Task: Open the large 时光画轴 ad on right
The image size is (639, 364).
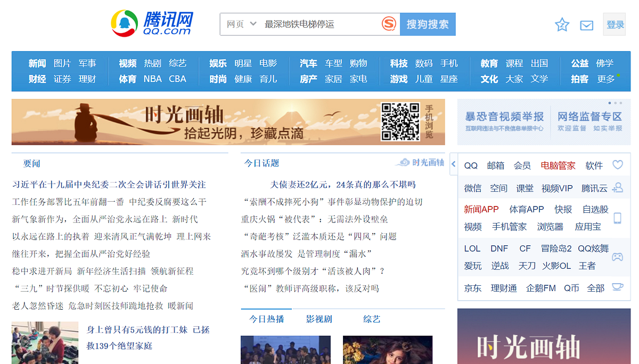Action: click(544, 336)
